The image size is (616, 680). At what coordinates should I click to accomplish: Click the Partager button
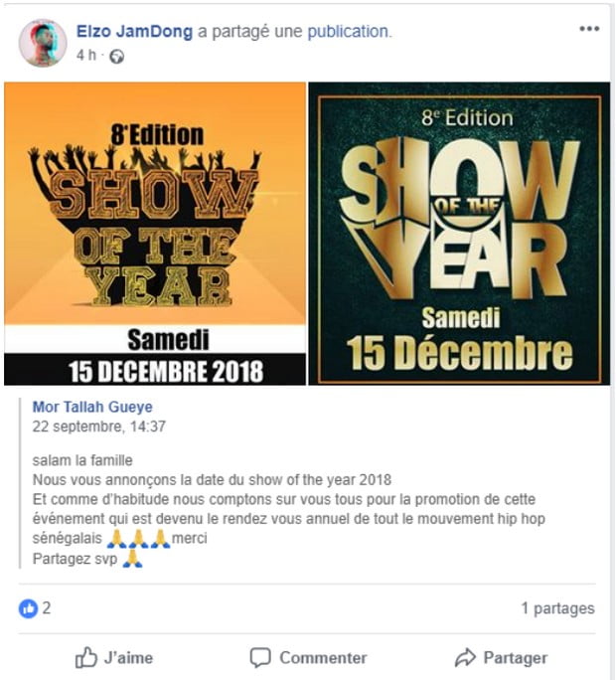coord(501,657)
